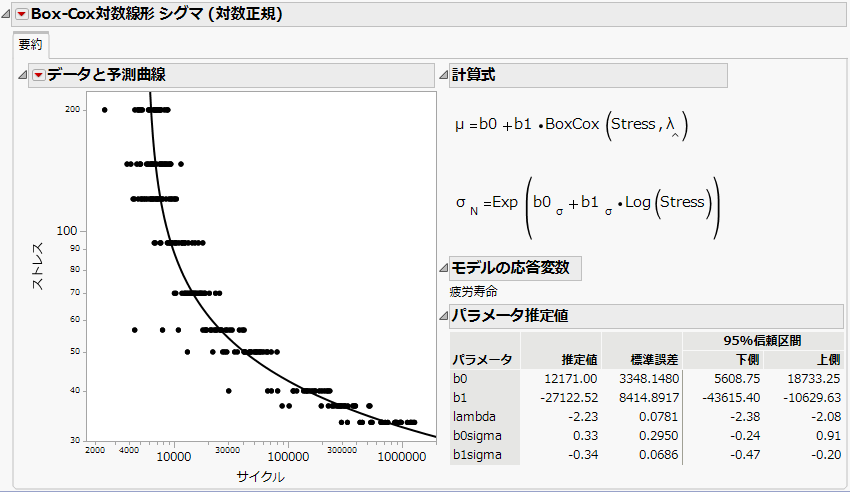Image resolution: width=850 pixels, height=492 pixels.
Task: Click the パラメータ column header
Action: (482, 359)
